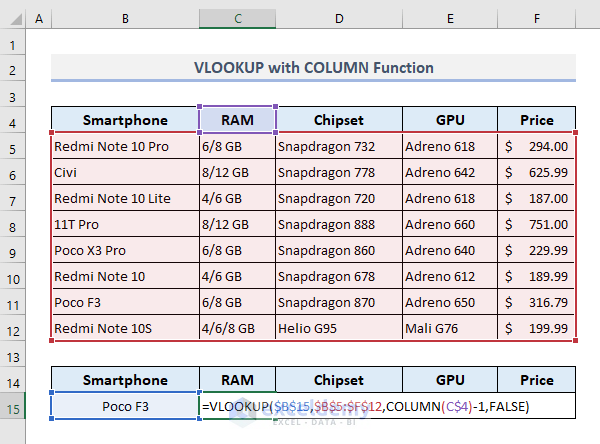Select the '11T Pro' cell
The image size is (600, 444).
tap(126, 224)
